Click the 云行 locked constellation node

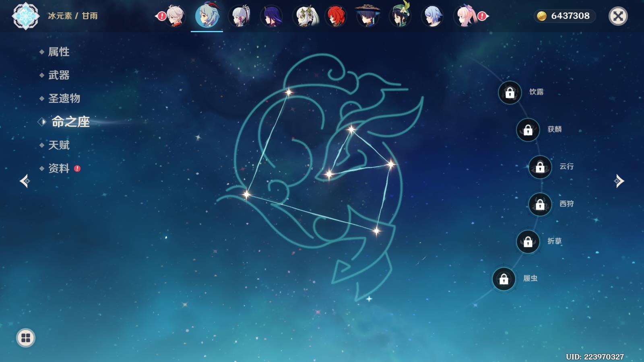click(540, 167)
